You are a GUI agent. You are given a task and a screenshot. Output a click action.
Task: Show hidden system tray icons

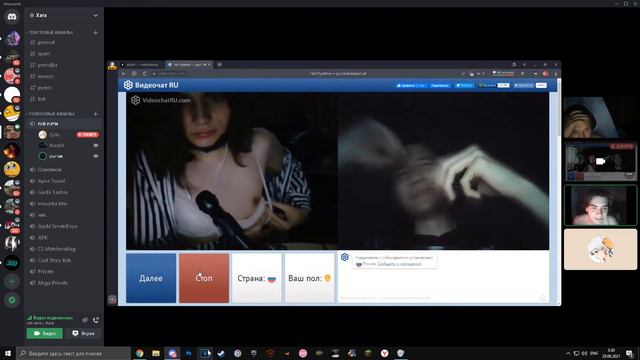tap(568, 353)
